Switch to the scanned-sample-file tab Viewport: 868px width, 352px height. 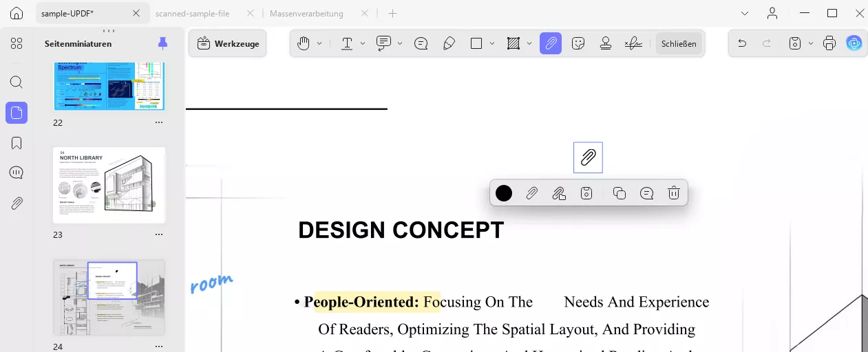pos(193,13)
